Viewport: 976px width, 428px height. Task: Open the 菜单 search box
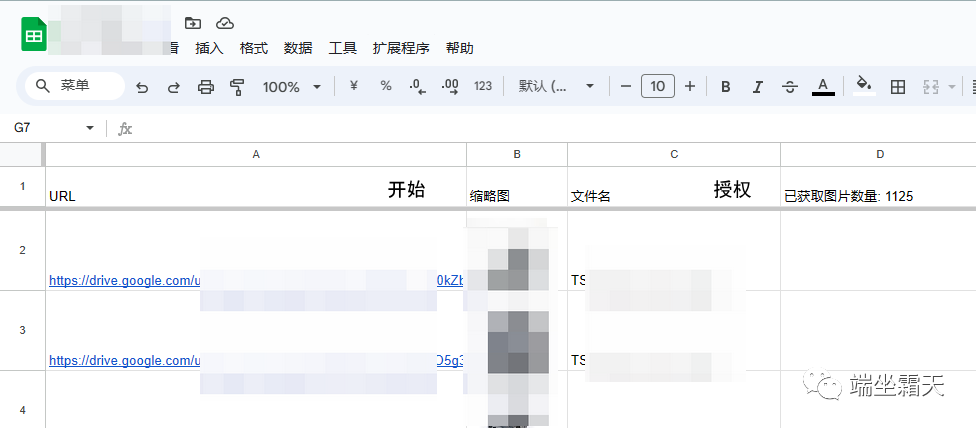click(75, 86)
